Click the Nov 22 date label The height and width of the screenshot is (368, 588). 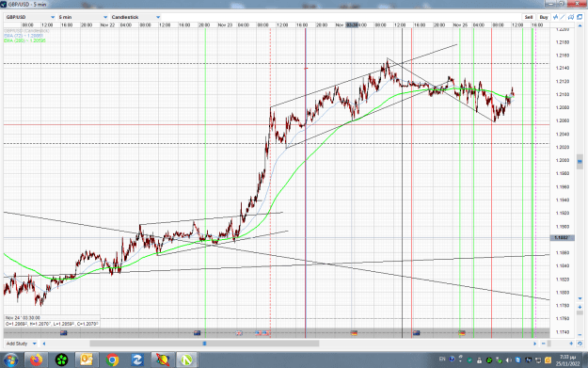pyautogui.click(x=107, y=25)
